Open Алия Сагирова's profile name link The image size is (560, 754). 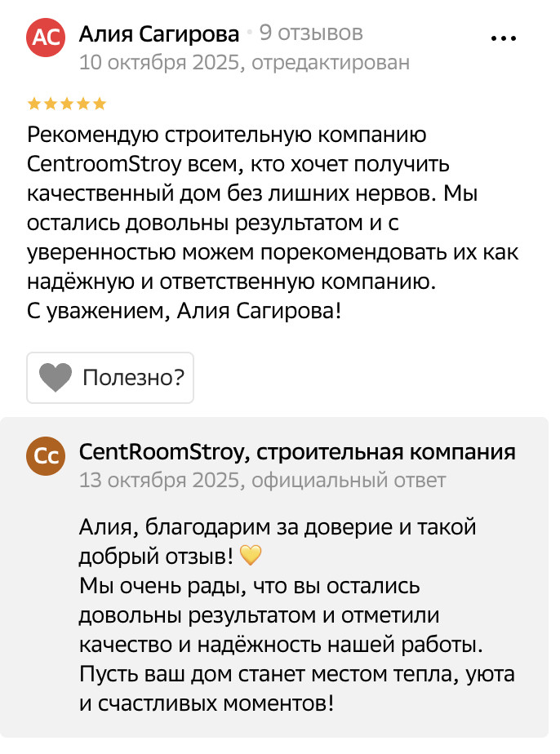click(x=159, y=33)
